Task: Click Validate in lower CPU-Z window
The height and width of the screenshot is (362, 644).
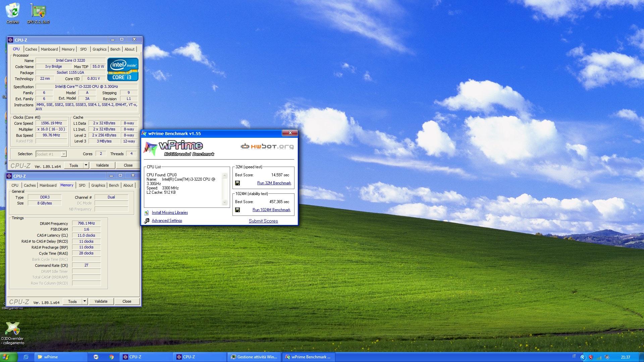Action: tap(101, 301)
